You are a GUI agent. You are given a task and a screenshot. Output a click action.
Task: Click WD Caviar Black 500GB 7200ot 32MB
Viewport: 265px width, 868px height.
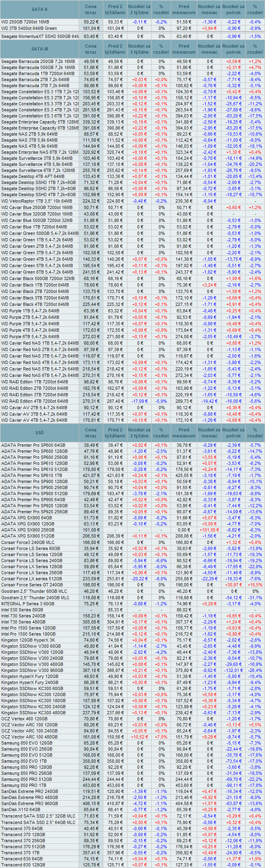(38, 278)
